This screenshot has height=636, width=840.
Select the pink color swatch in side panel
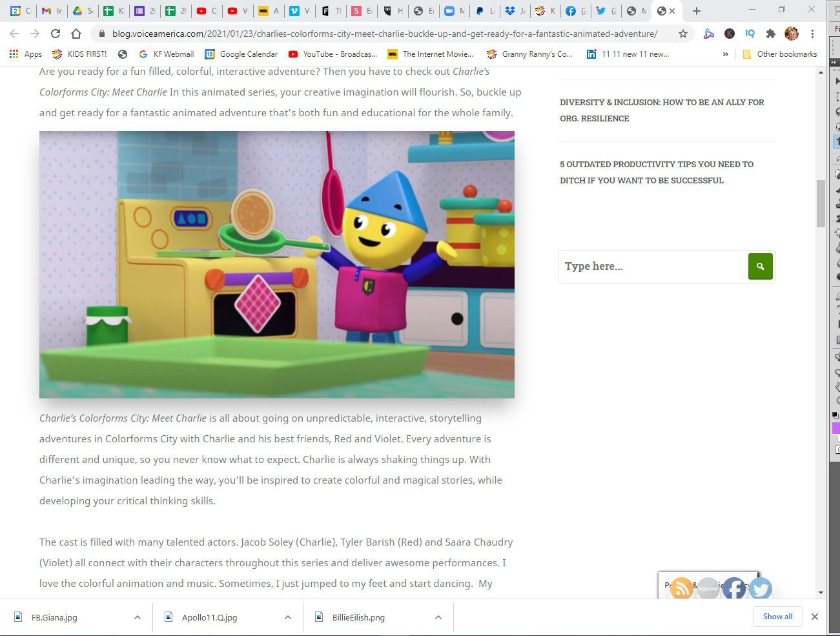[x=836, y=428]
